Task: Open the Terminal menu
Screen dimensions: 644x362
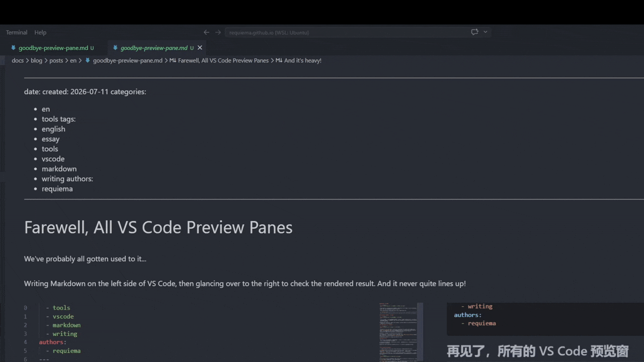Action: [17, 32]
